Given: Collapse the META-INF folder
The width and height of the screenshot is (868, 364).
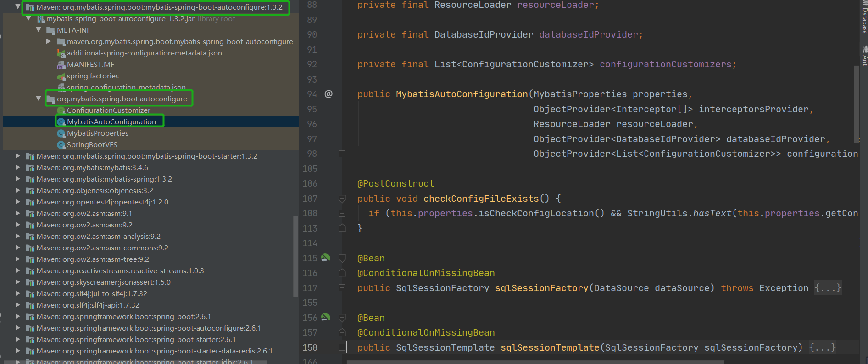Looking at the screenshot, I should click(x=39, y=30).
